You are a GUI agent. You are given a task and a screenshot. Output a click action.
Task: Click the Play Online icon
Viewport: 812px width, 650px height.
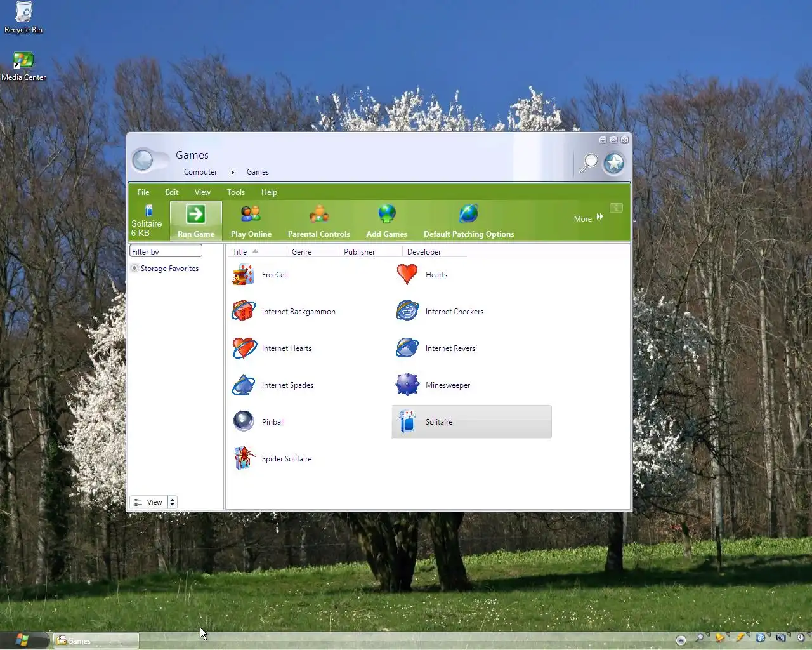click(x=251, y=214)
